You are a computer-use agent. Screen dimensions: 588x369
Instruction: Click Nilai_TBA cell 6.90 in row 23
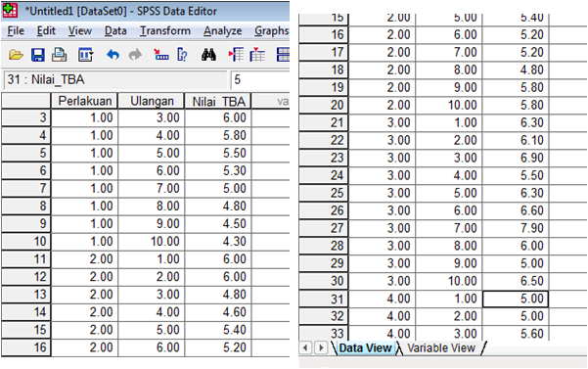pyautogui.click(x=516, y=158)
